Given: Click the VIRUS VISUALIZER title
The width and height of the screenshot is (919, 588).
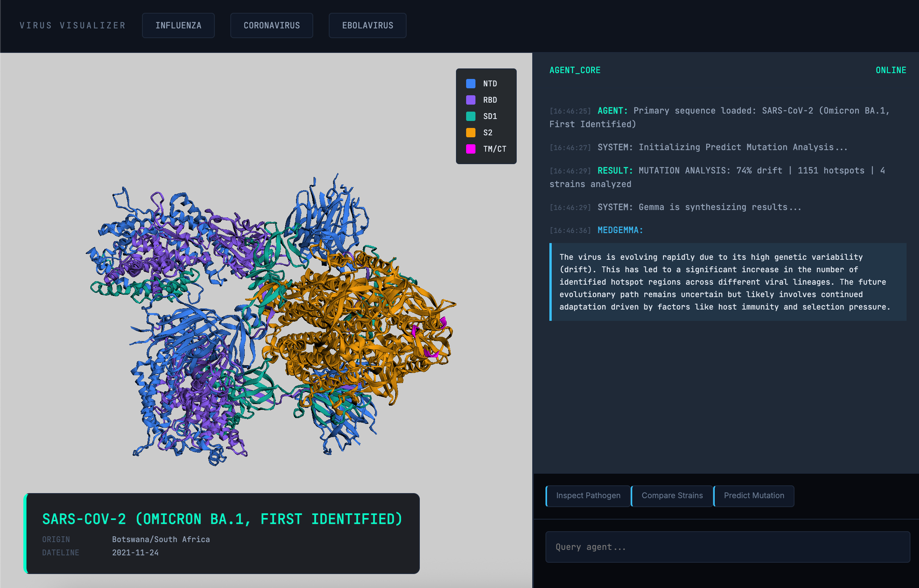Looking at the screenshot, I should click(x=73, y=26).
